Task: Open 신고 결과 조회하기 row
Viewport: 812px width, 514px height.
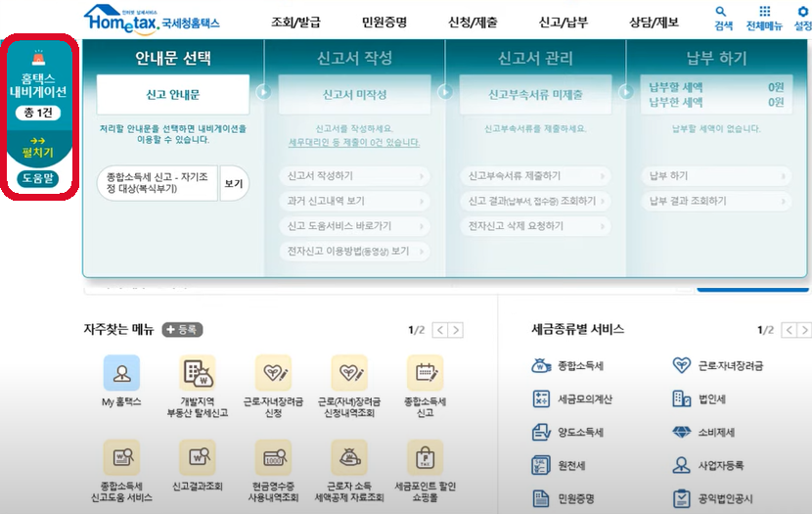Action: (x=536, y=201)
